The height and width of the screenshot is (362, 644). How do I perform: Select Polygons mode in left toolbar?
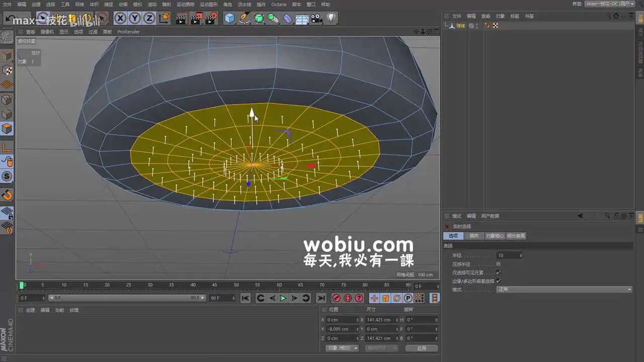[x=7, y=129]
